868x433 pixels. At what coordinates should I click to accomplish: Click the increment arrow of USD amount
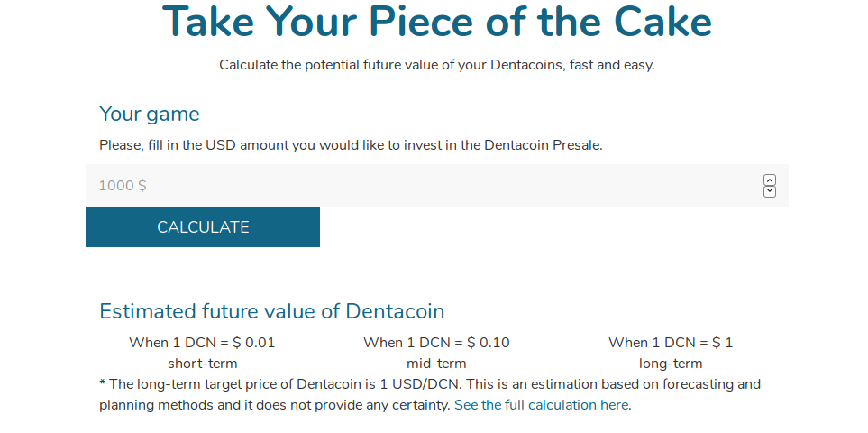[770, 180]
